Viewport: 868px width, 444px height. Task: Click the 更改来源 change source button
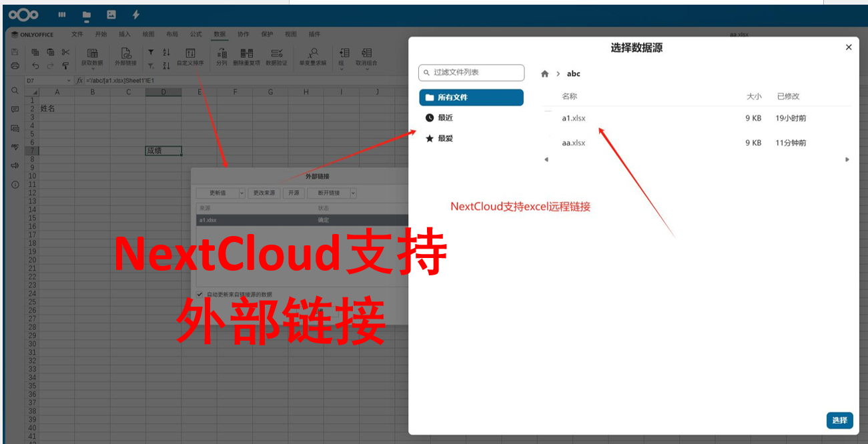(264, 193)
